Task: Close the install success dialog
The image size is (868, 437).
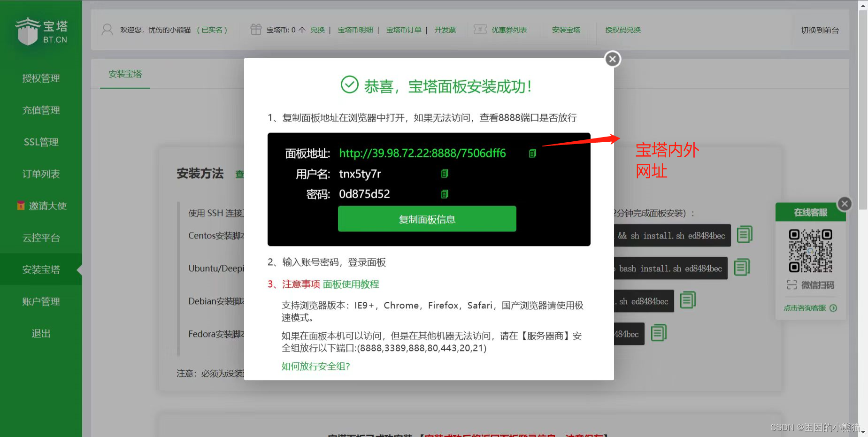Action: point(612,59)
